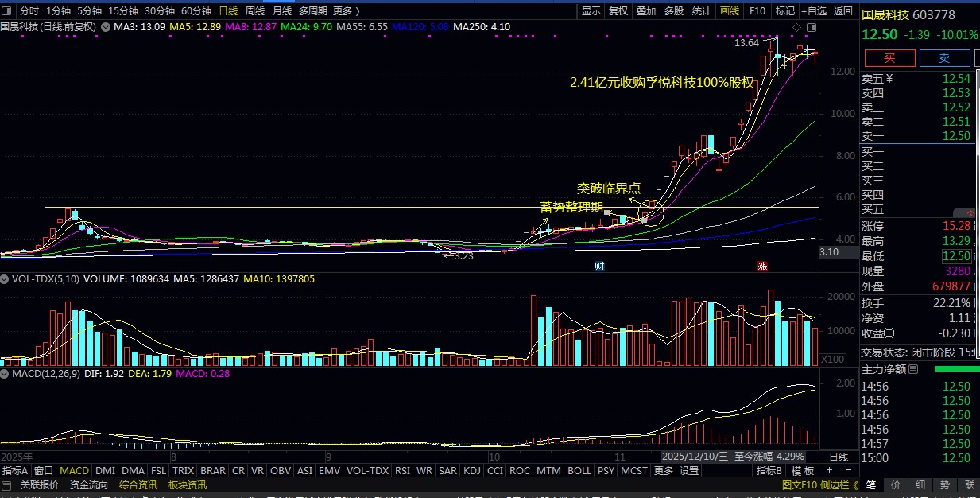This screenshot has height=498, width=980.
Task: Switch side panel to 笔 ticks tab
Action: (x=871, y=485)
